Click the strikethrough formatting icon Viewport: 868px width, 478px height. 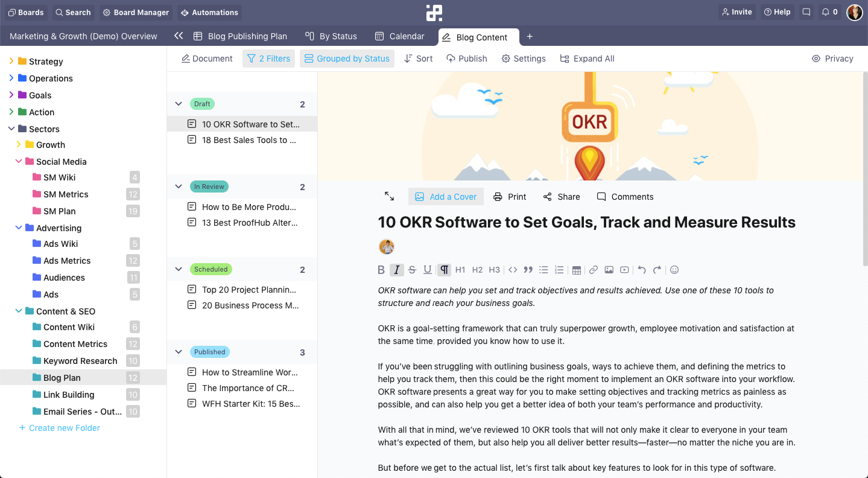412,270
